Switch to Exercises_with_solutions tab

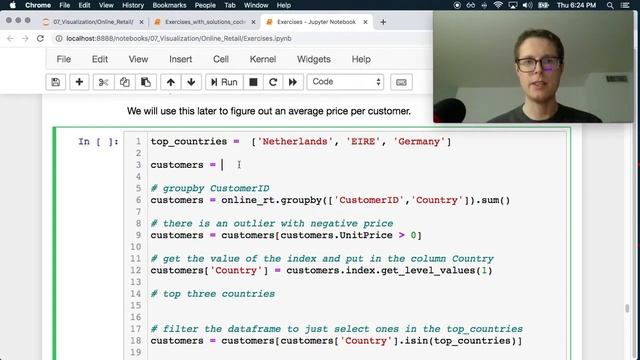coord(205,22)
